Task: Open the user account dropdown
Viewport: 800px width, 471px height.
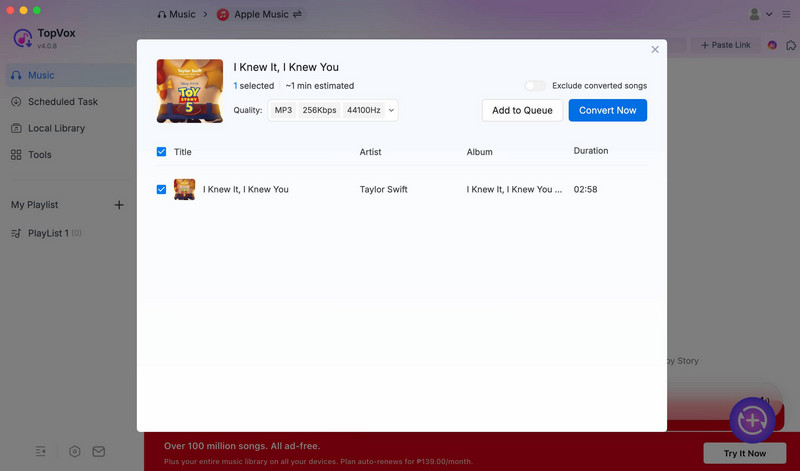Action: tap(760, 14)
